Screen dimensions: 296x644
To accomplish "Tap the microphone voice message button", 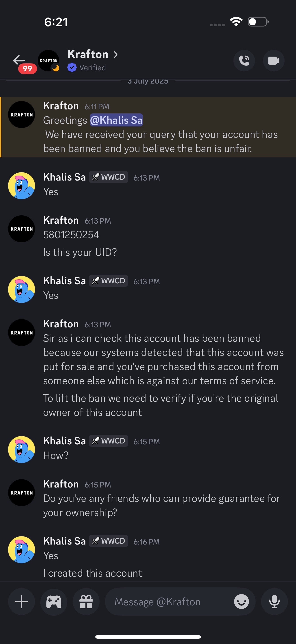I will (274, 602).
